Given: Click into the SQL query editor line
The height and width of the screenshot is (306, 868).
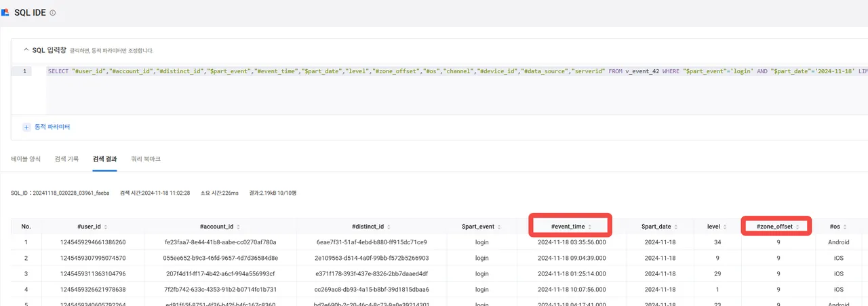Looking at the screenshot, I should pos(457,71).
